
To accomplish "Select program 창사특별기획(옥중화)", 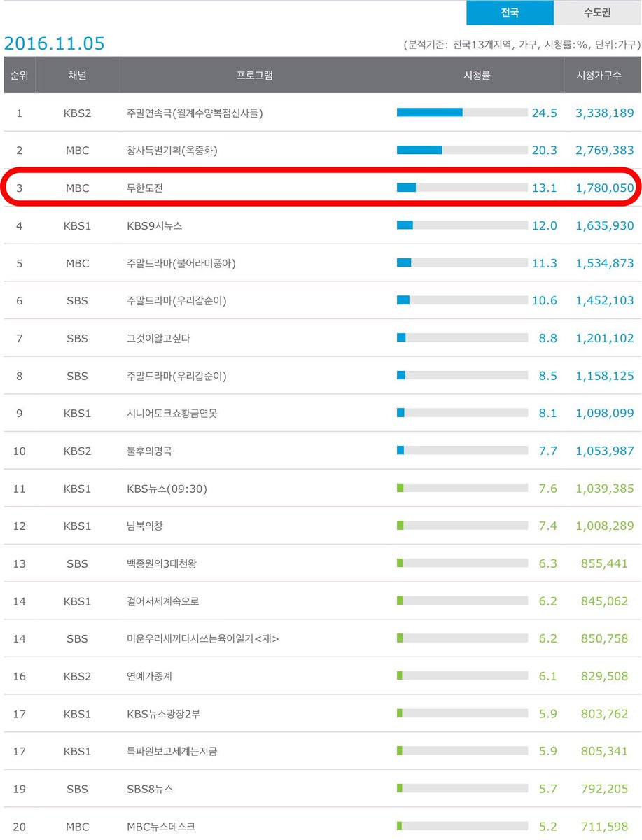I will pyautogui.click(x=172, y=150).
